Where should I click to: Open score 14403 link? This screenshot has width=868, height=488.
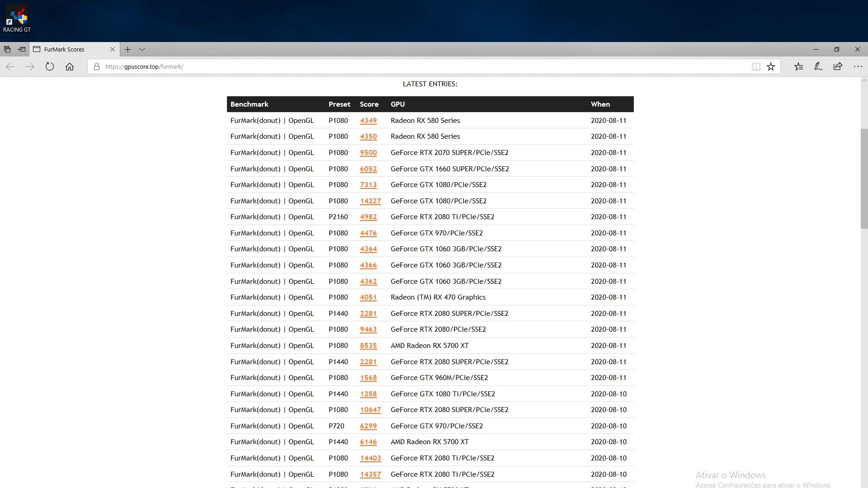pos(370,458)
